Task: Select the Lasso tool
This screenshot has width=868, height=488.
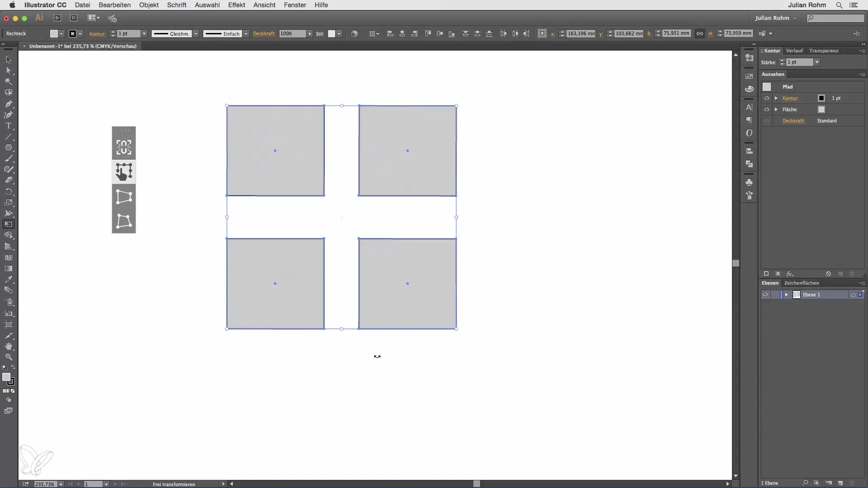Action: (9, 93)
